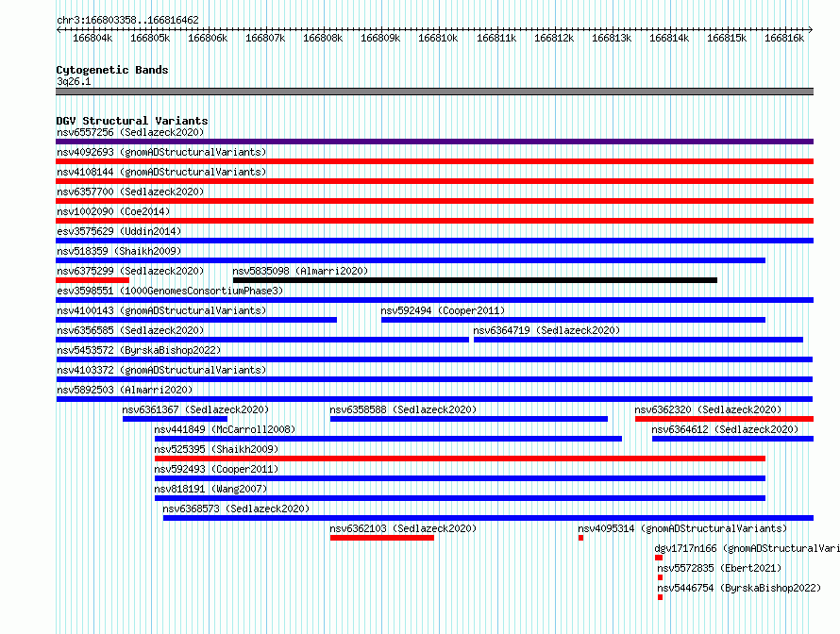840x634 pixels.
Task: Click nsv4095314 (gnomADStructuralVariants) label
Action: tap(682, 528)
